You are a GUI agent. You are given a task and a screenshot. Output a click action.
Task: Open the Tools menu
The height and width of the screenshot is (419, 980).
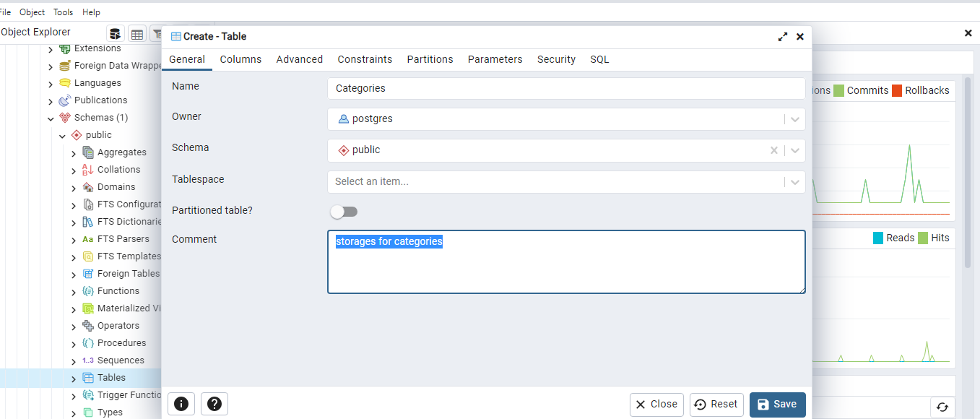pos(64,12)
